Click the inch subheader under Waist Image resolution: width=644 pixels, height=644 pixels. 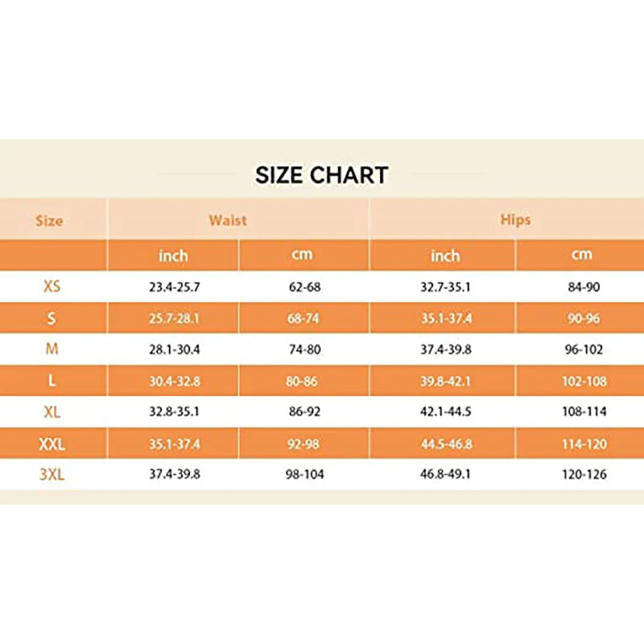point(173,255)
